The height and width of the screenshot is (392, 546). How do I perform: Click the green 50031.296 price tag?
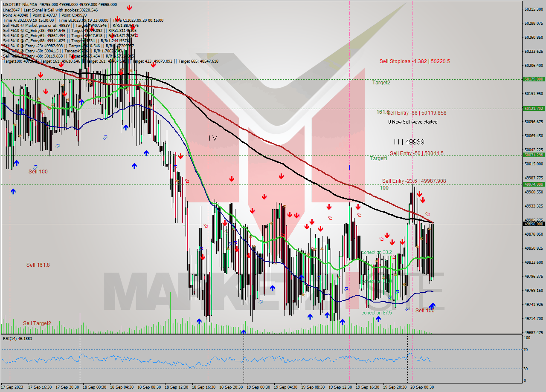[534, 155]
